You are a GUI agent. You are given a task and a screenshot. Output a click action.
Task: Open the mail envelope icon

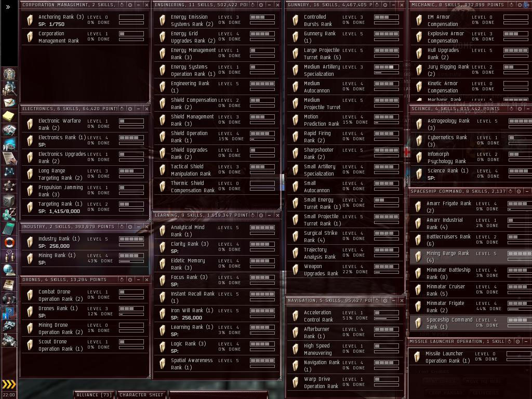[9, 102]
